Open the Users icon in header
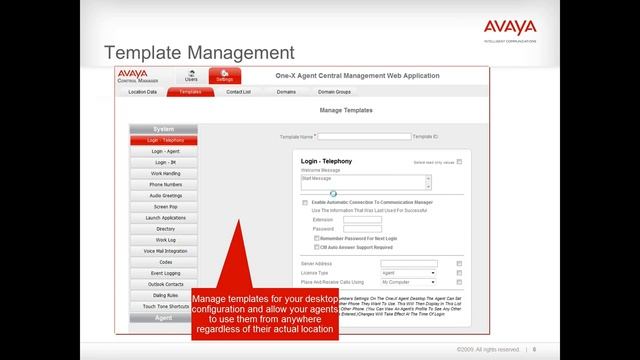640x360 pixels. click(x=191, y=76)
